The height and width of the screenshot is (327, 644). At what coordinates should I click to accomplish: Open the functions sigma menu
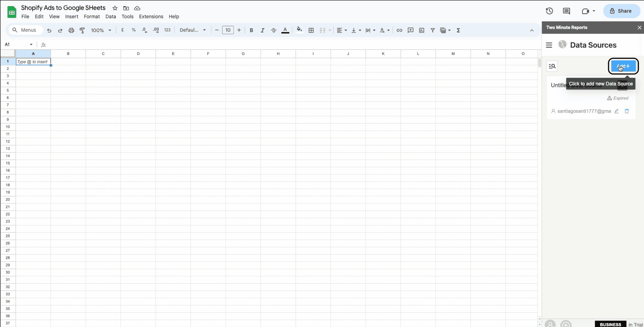pos(458,30)
